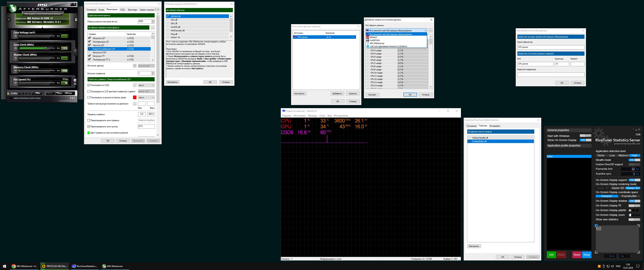Viewport: 644px width, 270px height.
Task: Click the Afterburner info 'i' side button
Action: [76, 19]
